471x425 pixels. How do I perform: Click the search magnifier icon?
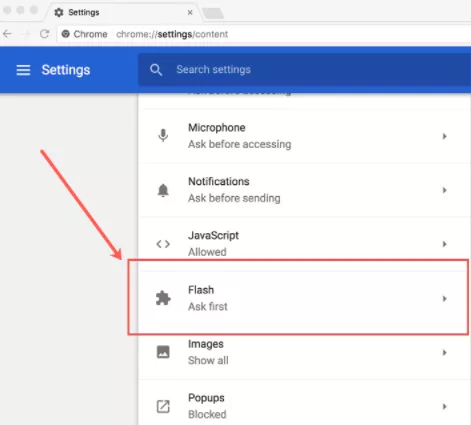(156, 70)
